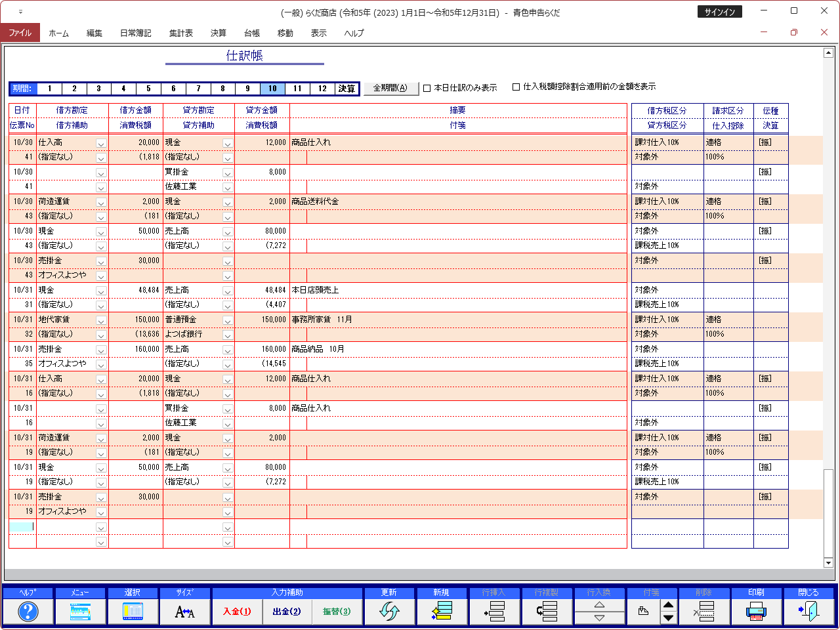The image size is (840, 630).
Task: Expand the blank new-row debit account dropdown
Action: pyautogui.click(x=101, y=527)
